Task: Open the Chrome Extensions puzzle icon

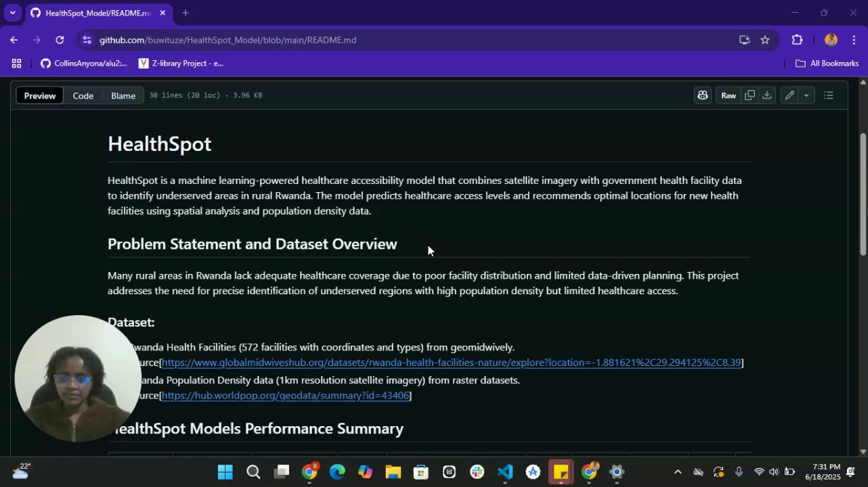Action: 797,40
